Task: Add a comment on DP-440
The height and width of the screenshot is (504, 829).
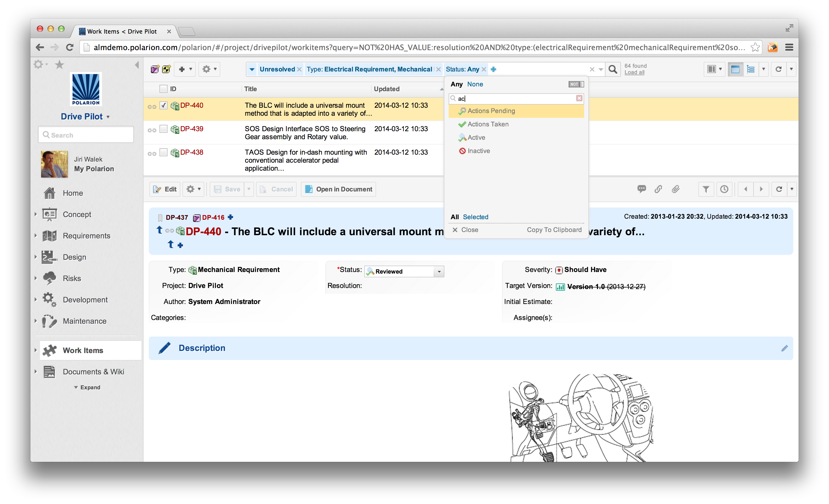Action: 642,189
